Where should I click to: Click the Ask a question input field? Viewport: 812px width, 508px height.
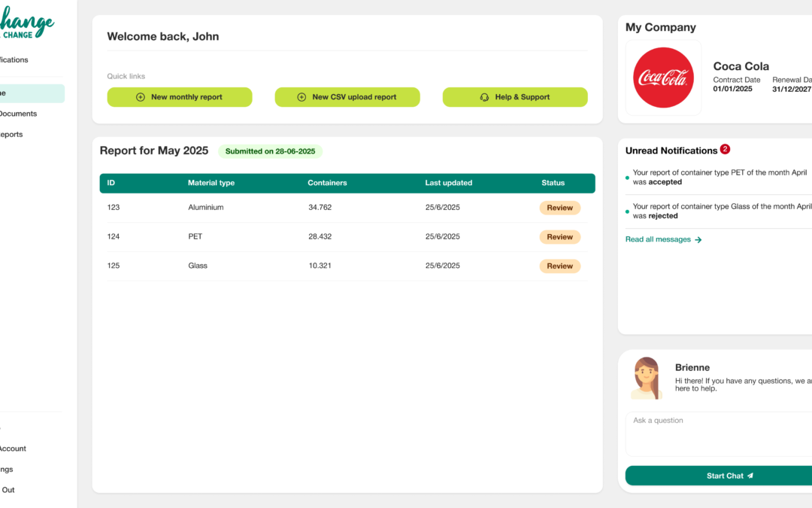click(x=719, y=434)
